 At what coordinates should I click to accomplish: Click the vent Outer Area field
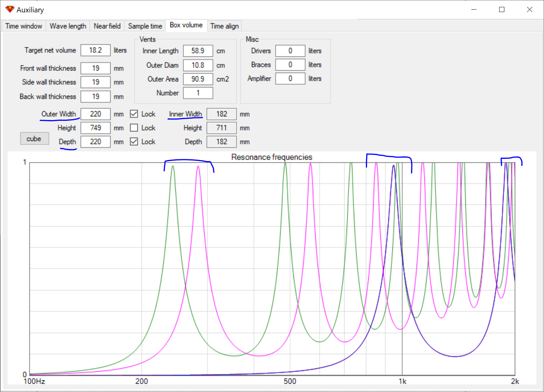pos(198,79)
